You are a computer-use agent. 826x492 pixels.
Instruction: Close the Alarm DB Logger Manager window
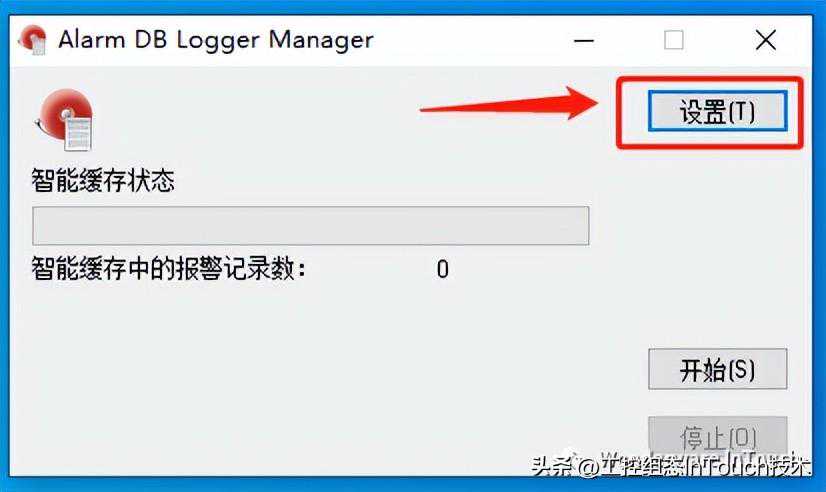click(x=765, y=40)
